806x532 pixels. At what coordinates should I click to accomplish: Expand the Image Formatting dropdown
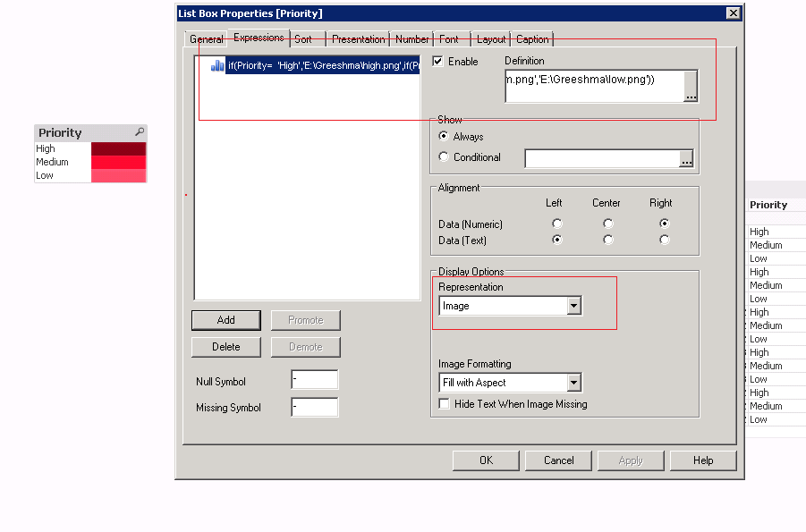573,383
